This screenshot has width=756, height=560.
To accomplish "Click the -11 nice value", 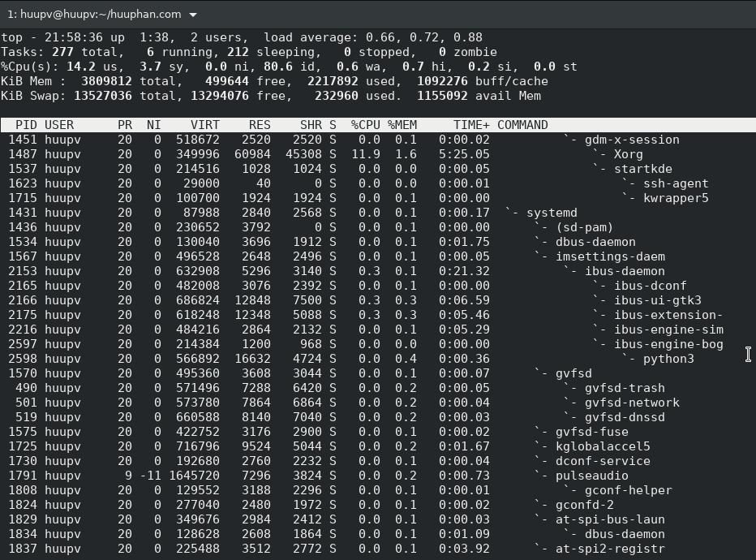I will (150, 476).
